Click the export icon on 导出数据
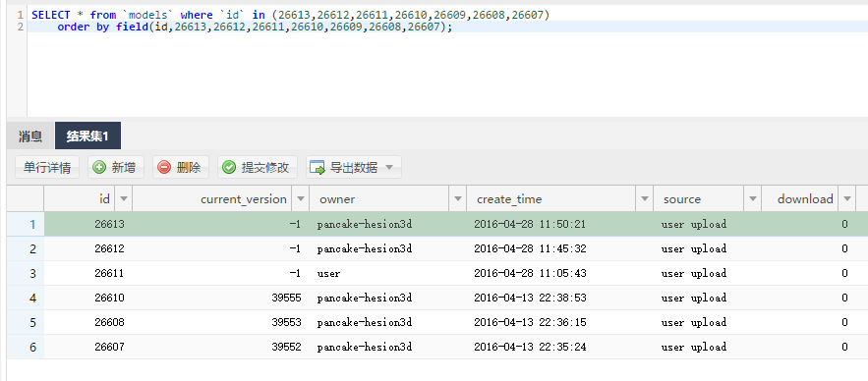Screen dimensions: 868x381 (x=318, y=168)
